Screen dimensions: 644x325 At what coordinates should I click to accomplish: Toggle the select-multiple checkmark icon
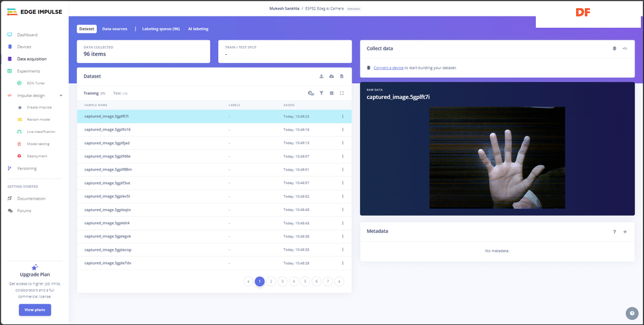coord(331,93)
